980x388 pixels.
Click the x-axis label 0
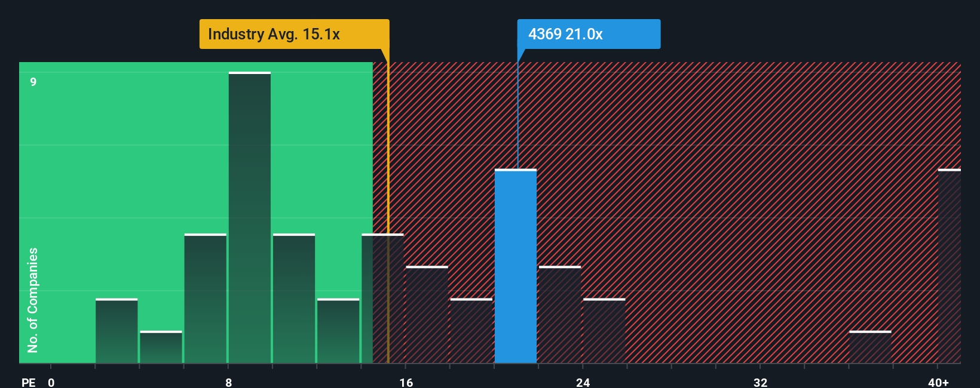51,382
